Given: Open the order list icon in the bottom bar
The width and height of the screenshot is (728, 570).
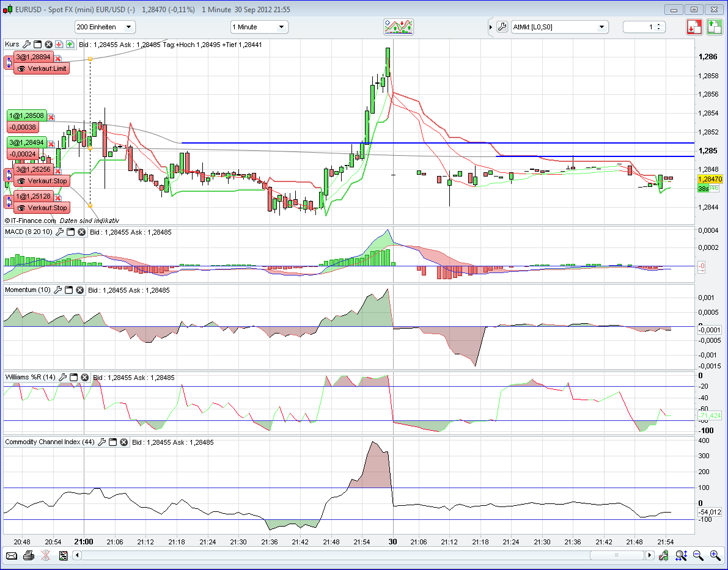Looking at the screenshot, I should 63,555.
